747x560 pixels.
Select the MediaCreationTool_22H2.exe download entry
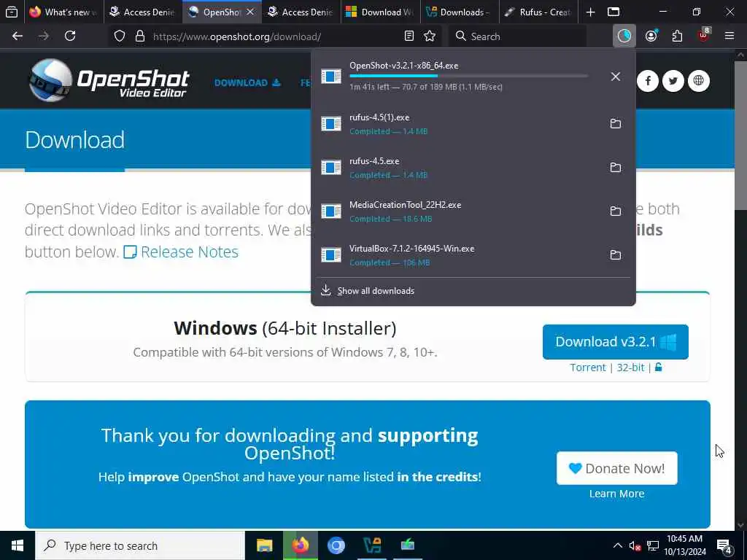(473, 211)
